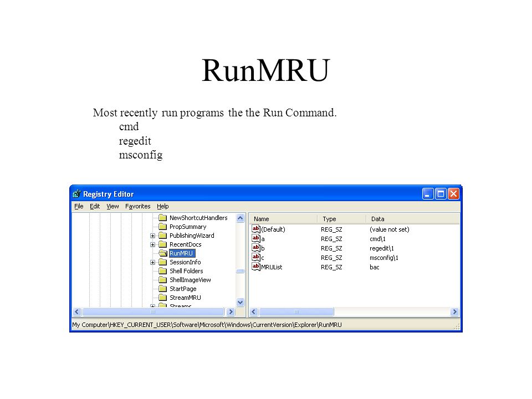
Task: Open the File menu
Action: point(79,206)
